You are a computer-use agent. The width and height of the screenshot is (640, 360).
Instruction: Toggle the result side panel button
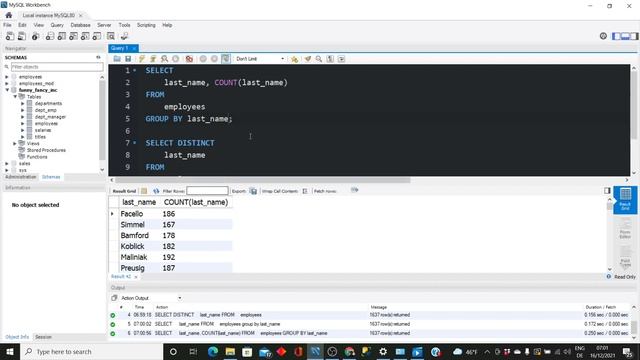tap(607, 191)
